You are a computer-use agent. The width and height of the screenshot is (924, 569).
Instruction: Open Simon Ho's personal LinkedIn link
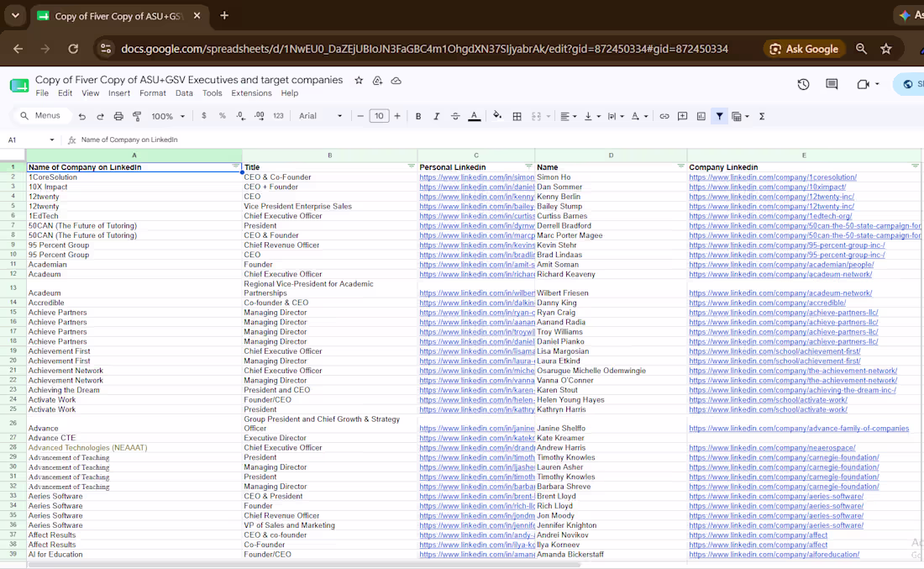pos(477,176)
